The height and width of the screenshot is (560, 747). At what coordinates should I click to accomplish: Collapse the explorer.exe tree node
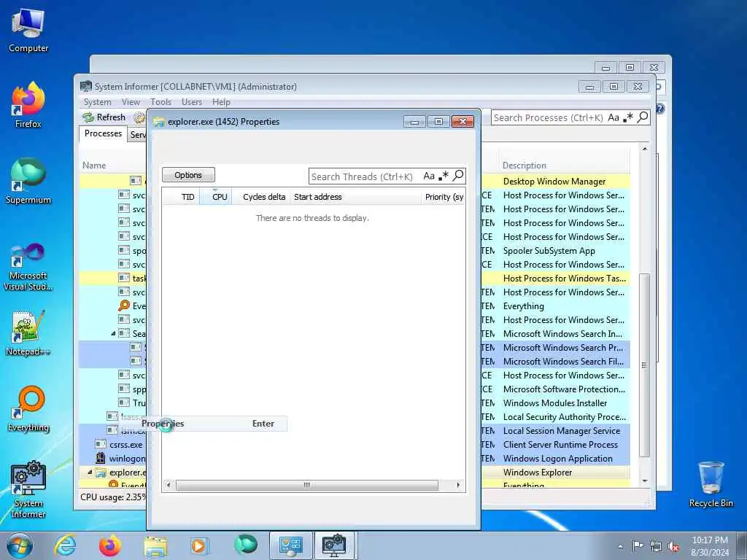[x=90, y=472]
